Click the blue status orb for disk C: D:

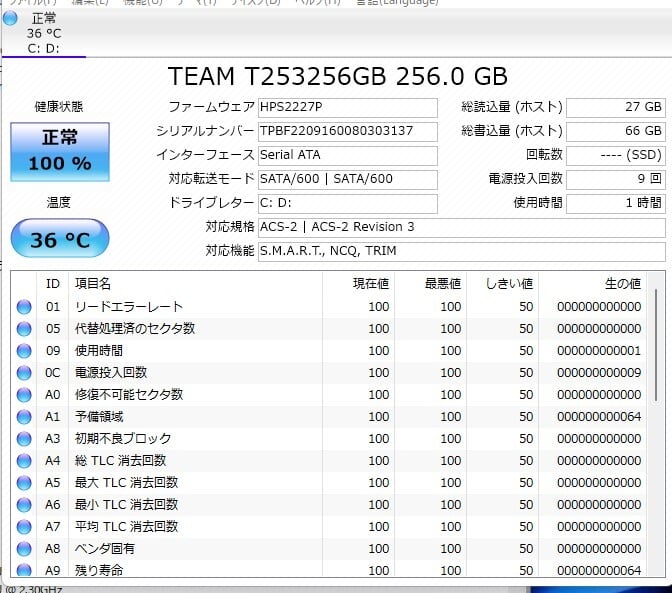click(10, 18)
